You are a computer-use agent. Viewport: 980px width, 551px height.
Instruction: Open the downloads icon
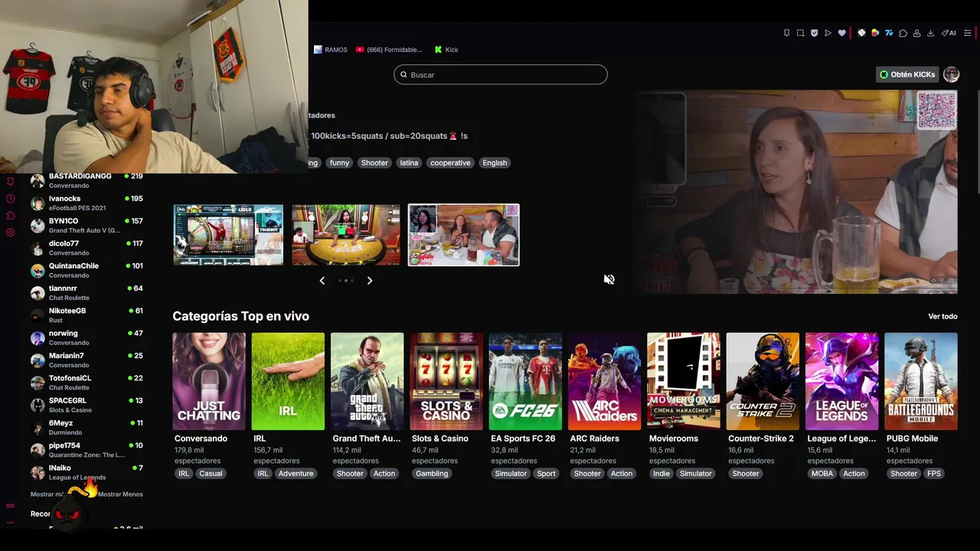point(930,33)
